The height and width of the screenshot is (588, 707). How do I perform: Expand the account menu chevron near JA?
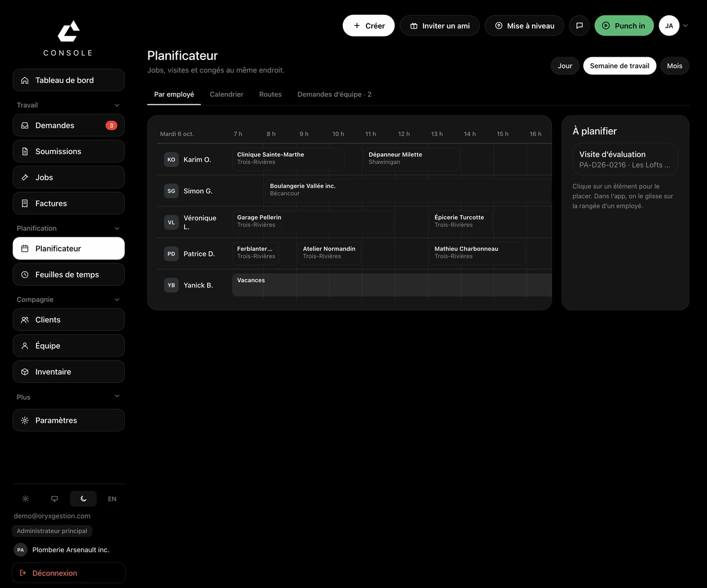pyautogui.click(x=685, y=26)
